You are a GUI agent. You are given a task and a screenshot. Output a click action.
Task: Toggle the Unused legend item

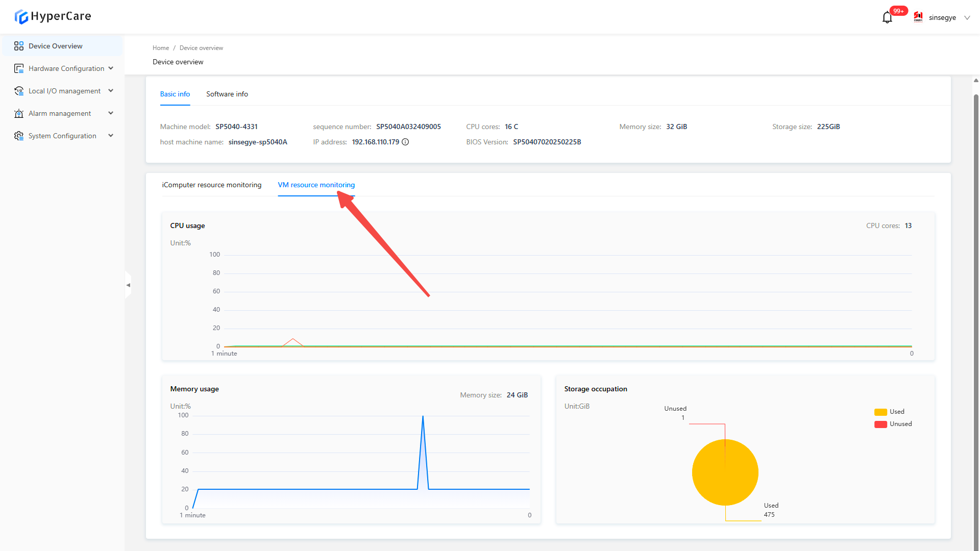coord(893,424)
